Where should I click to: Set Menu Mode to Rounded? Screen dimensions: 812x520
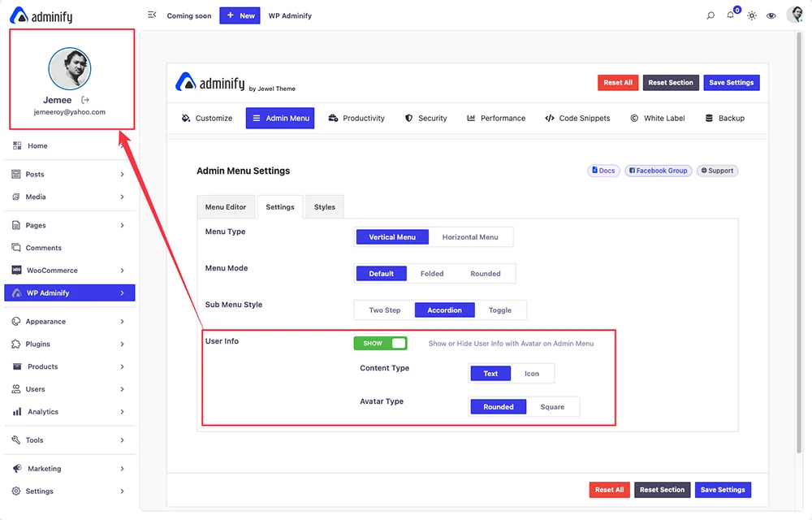coord(486,274)
